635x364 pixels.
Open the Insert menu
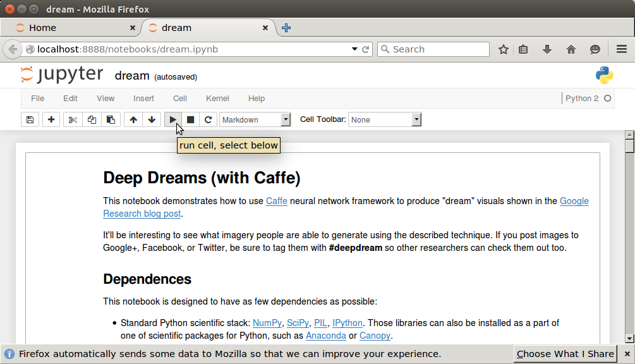coord(143,99)
